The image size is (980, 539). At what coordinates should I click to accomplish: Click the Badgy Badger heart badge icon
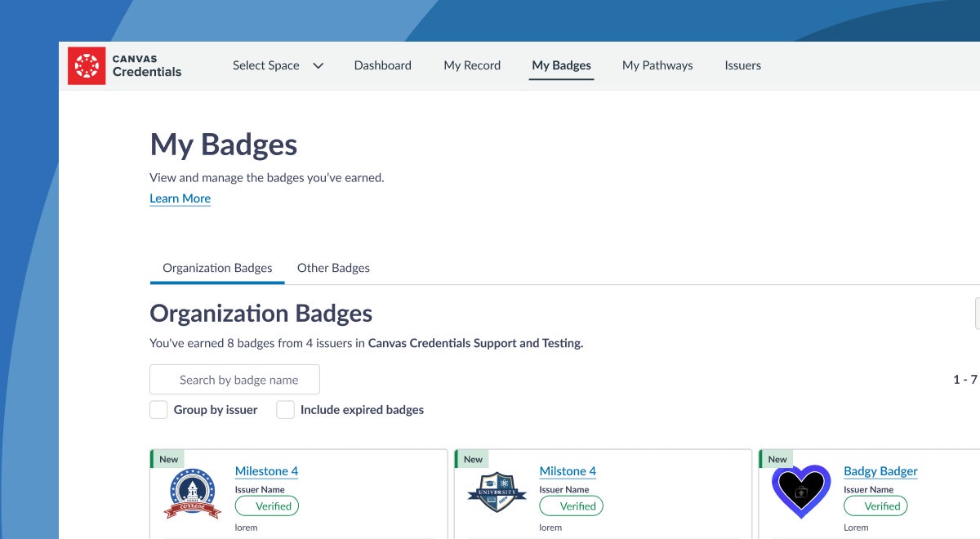(801, 492)
